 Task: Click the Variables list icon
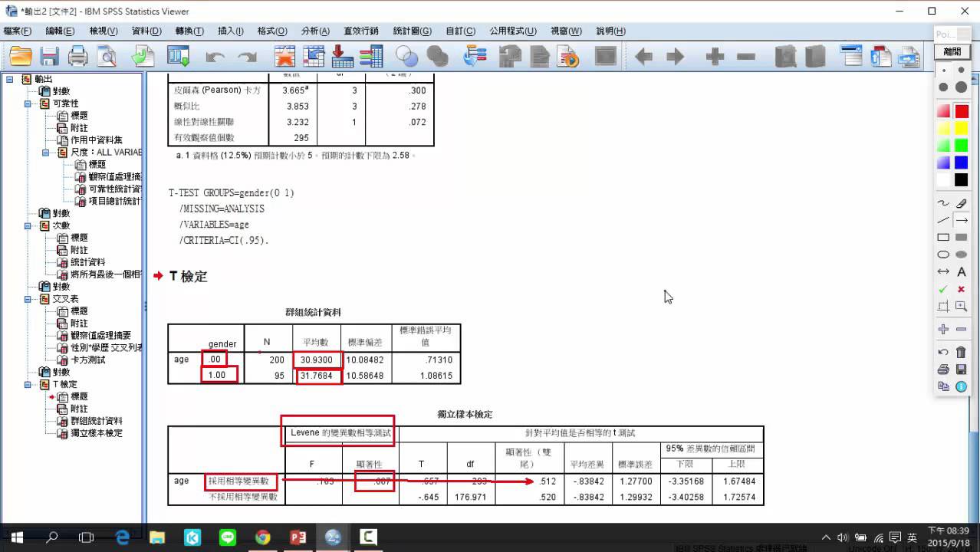tap(371, 56)
